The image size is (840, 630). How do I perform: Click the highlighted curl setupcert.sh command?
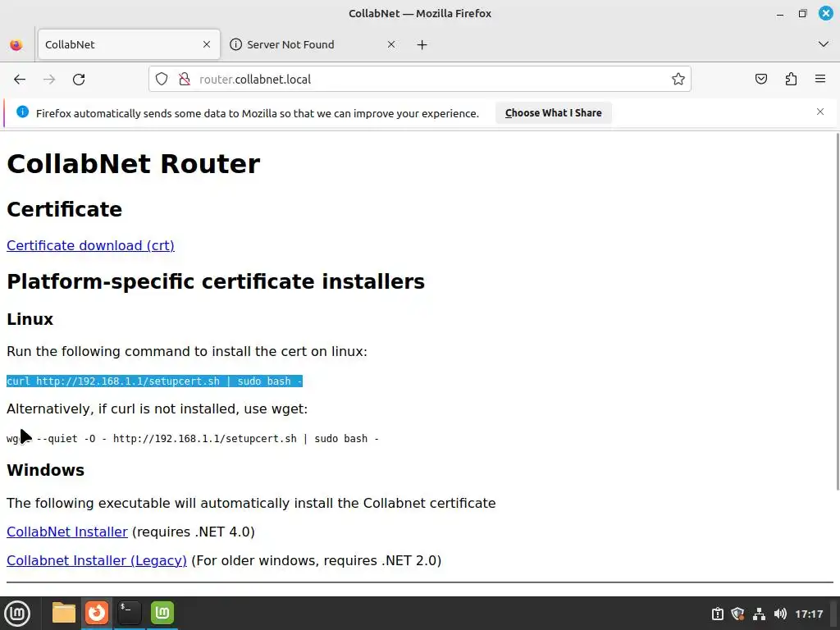[154, 381]
